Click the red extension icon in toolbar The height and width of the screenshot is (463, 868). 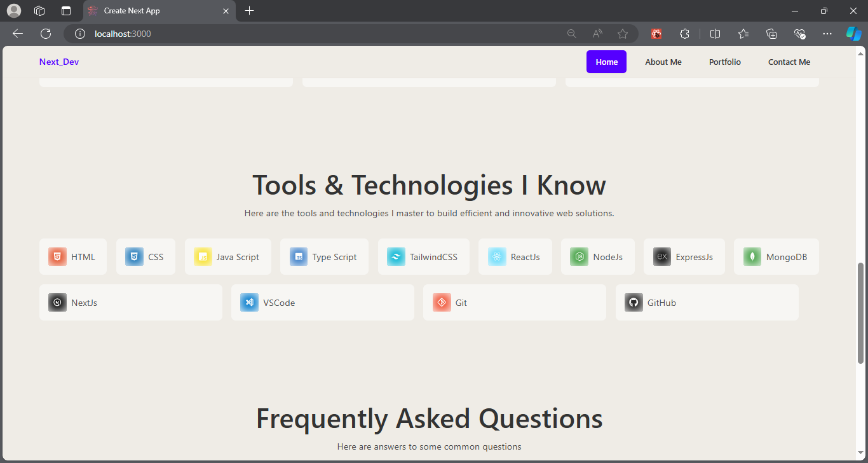pyautogui.click(x=656, y=34)
